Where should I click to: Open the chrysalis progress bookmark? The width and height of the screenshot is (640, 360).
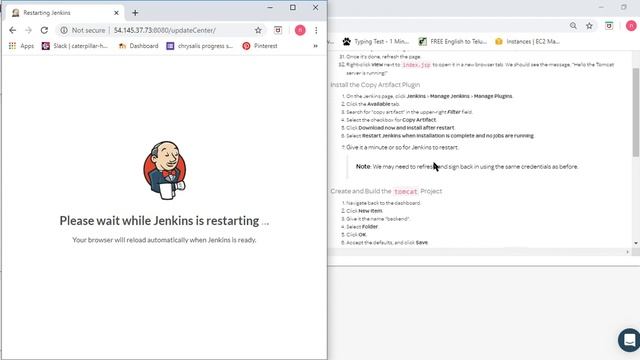[200, 46]
